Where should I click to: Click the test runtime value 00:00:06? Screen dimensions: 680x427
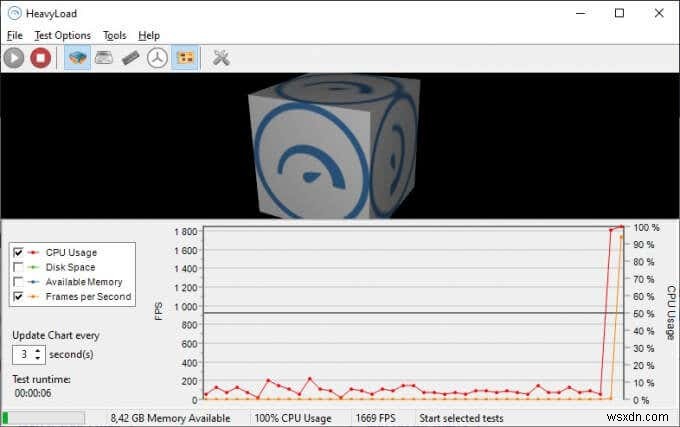33,393
